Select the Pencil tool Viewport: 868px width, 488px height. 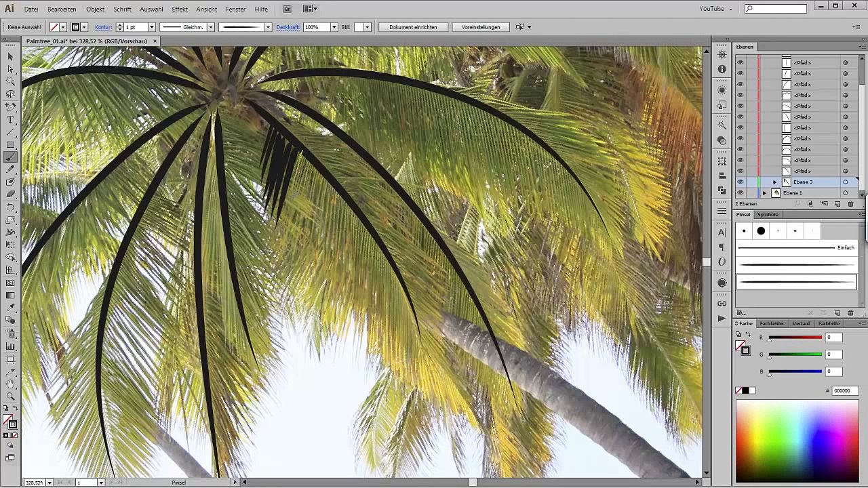pos(10,170)
